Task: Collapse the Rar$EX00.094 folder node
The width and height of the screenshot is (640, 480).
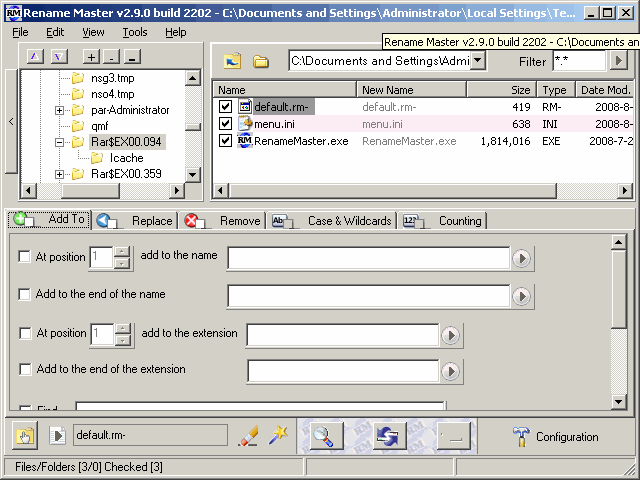Action: 60,143
